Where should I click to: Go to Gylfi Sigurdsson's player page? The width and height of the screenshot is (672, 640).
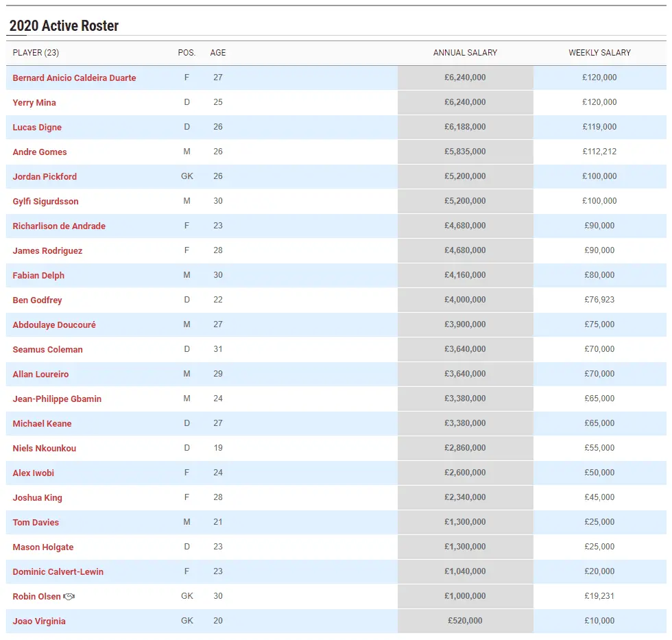click(45, 202)
